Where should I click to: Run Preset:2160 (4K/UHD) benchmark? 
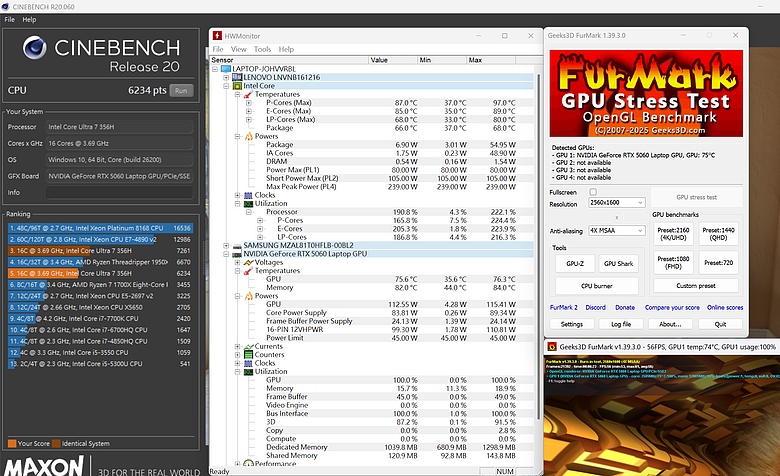point(673,234)
